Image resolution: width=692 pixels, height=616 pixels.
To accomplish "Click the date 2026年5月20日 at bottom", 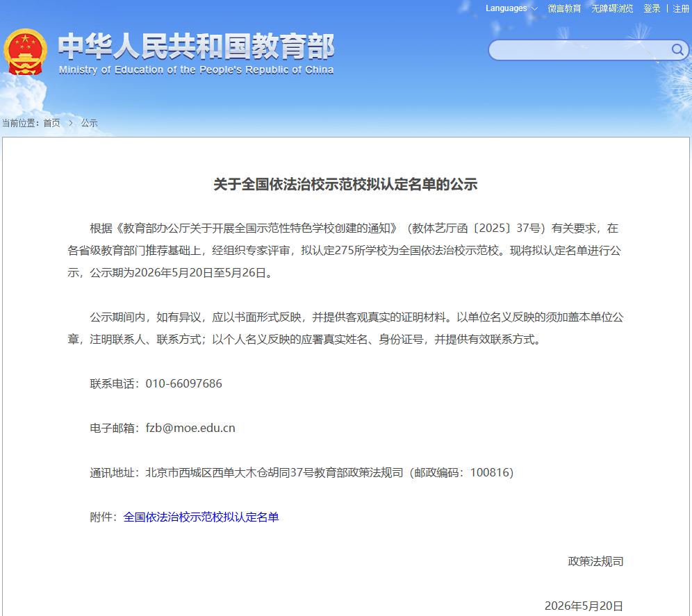I will 584,606.
